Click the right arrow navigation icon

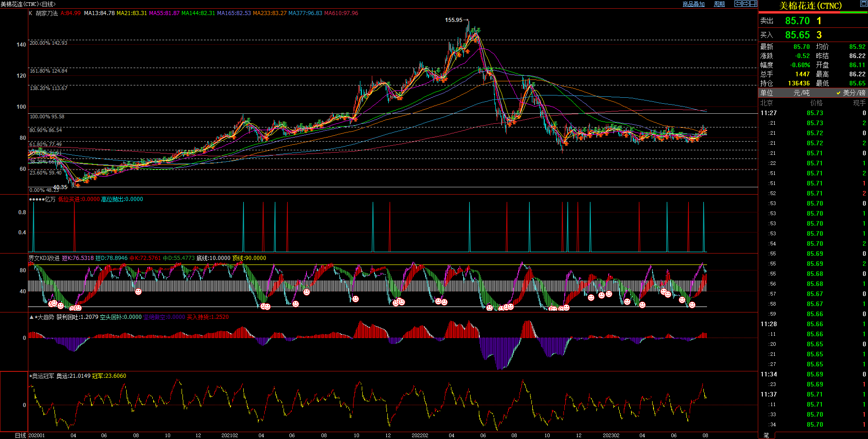(746, 4)
